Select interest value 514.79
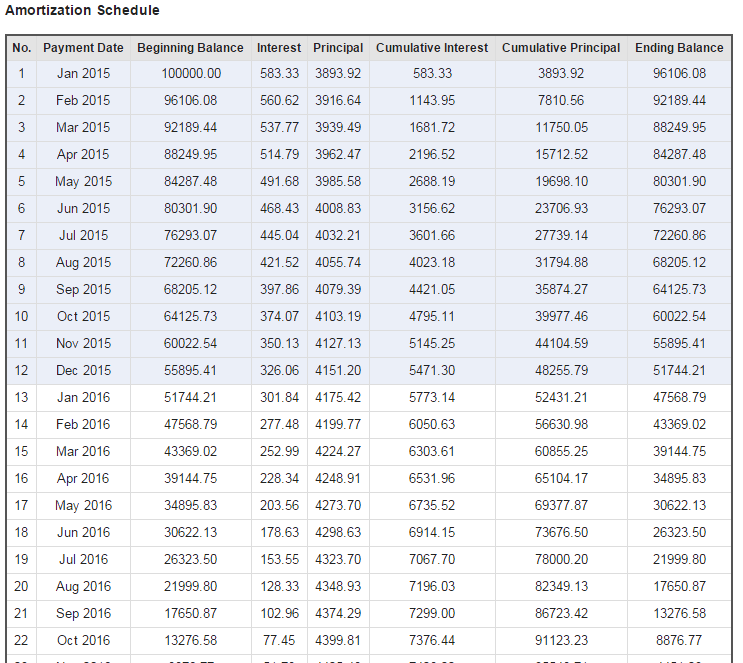743x663 pixels. click(x=280, y=154)
